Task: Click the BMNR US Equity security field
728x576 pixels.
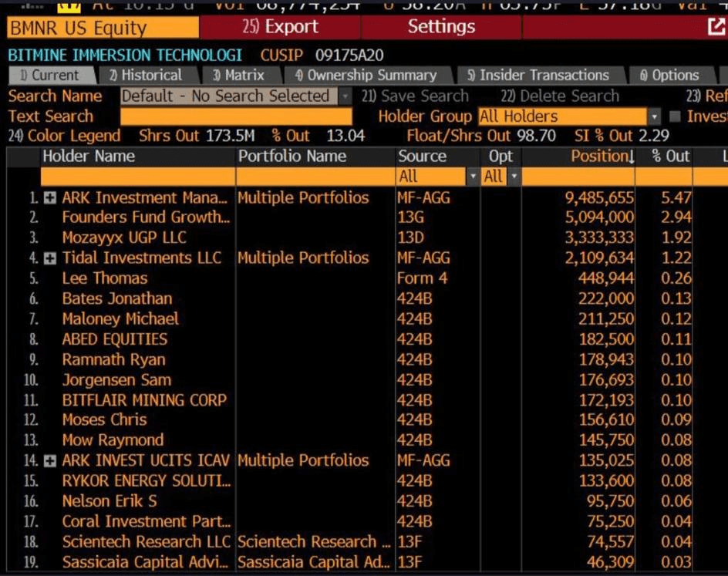Action: [x=103, y=28]
